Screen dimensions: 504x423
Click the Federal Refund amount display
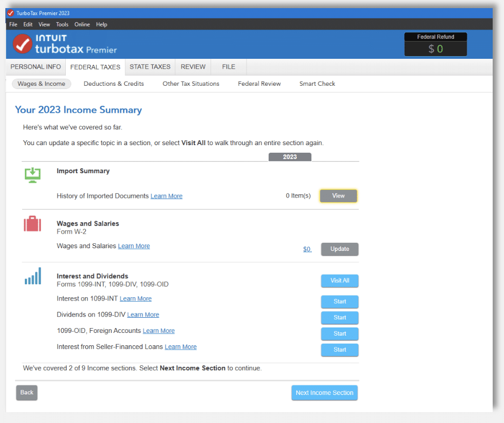click(435, 49)
